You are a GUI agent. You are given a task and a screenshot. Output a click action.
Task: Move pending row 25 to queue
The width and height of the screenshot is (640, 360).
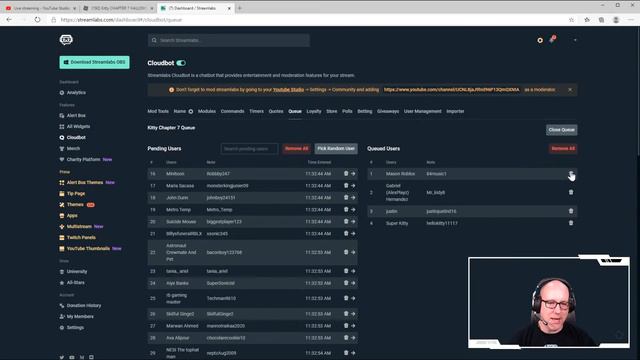(353, 298)
